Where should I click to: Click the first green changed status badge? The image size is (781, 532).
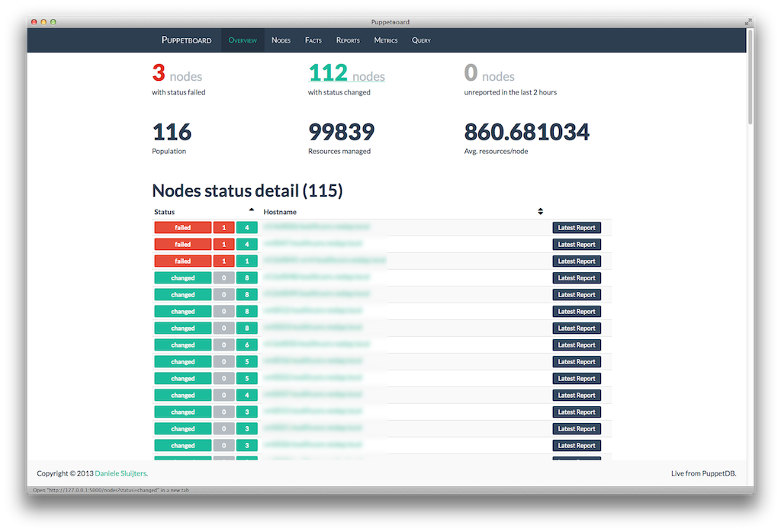click(183, 278)
